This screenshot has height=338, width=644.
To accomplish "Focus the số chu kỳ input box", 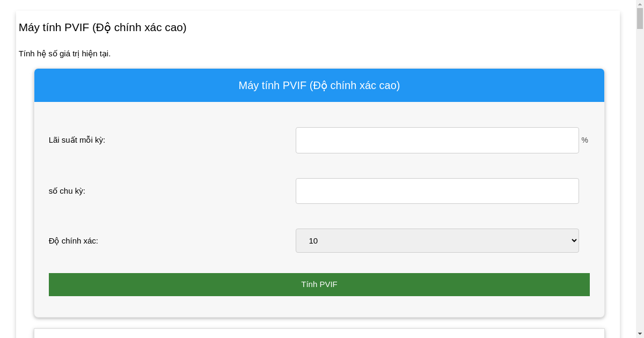I will 437,191.
